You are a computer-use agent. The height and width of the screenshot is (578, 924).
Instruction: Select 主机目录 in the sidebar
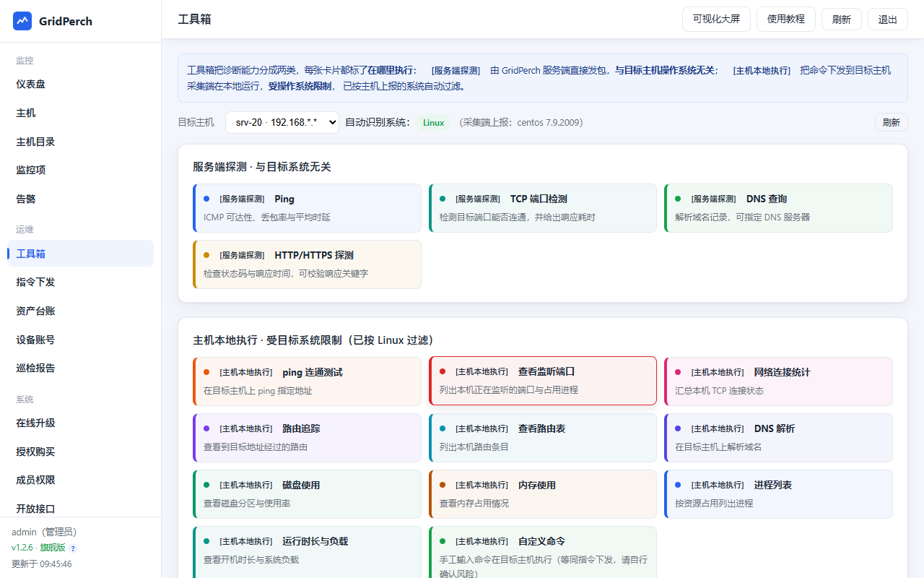[80, 142]
